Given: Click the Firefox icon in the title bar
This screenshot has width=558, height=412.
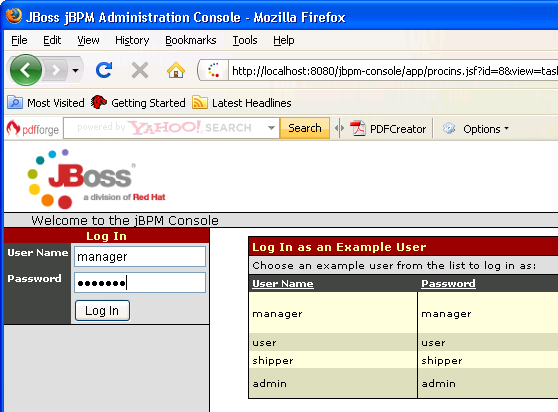Looking at the screenshot, I should (14, 16).
